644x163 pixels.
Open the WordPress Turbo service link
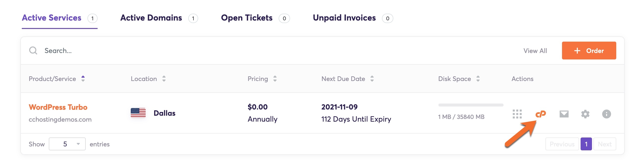[58, 107]
